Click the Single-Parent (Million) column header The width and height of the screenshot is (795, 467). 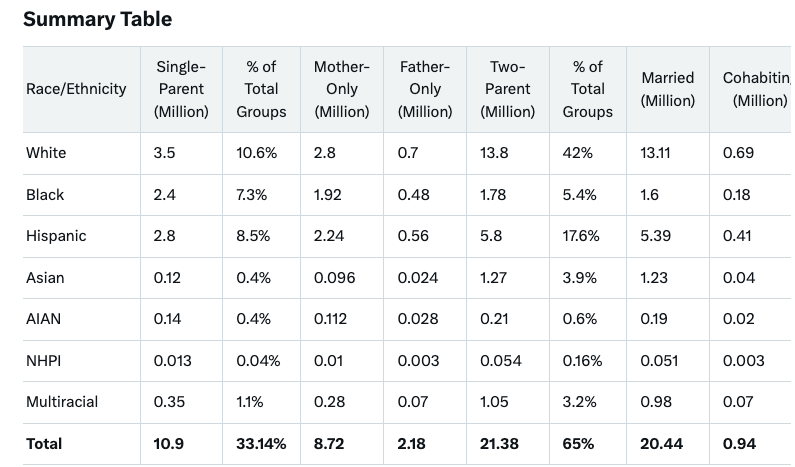(181, 89)
